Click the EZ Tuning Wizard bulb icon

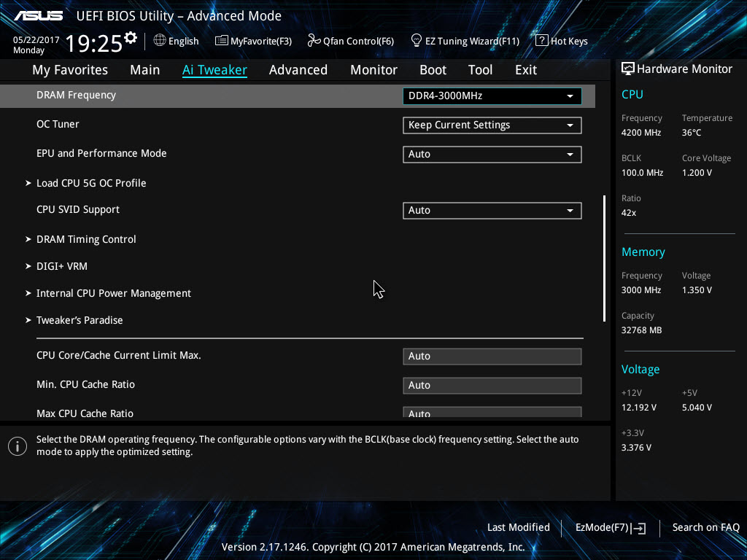click(x=416, y=41)
